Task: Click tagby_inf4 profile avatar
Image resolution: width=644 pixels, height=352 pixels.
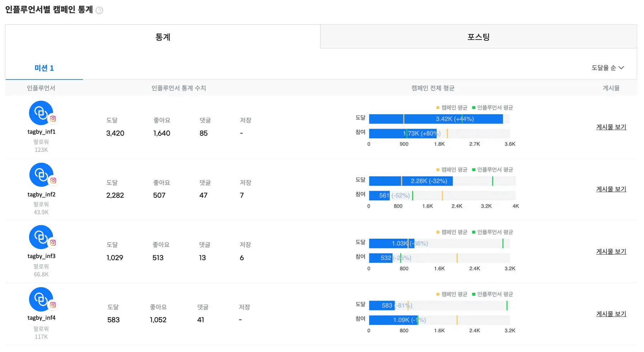Action: 40,299
